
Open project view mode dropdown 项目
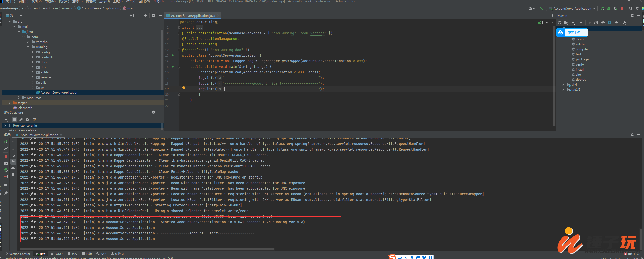coord(14,15)
